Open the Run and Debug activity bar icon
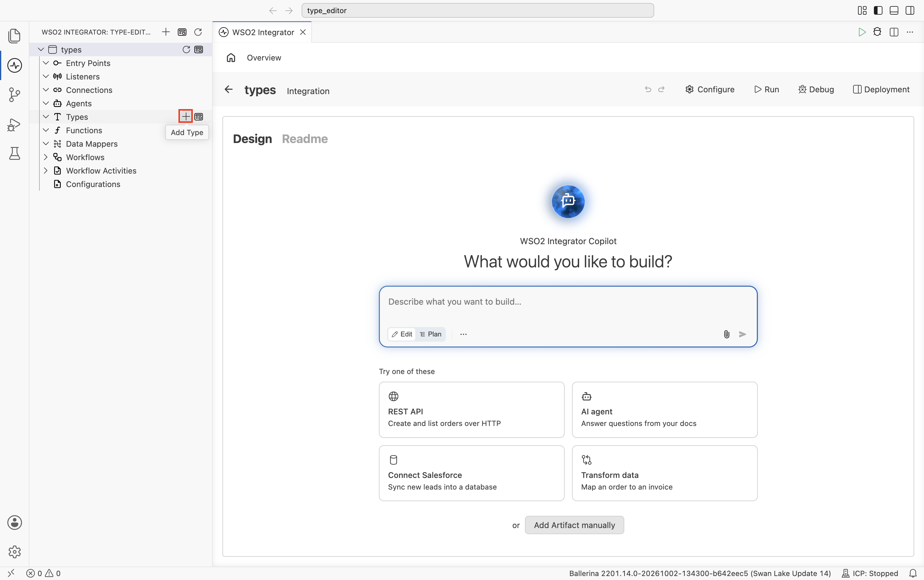The height and width of the screenshot is (580, 924). (x=14, y=124)
